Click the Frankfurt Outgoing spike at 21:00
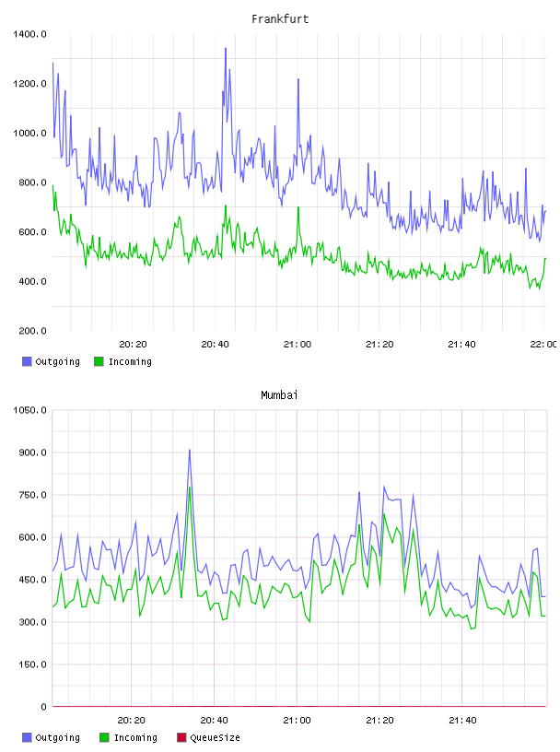This screenshot has height=752, width=560. (297, 79)
